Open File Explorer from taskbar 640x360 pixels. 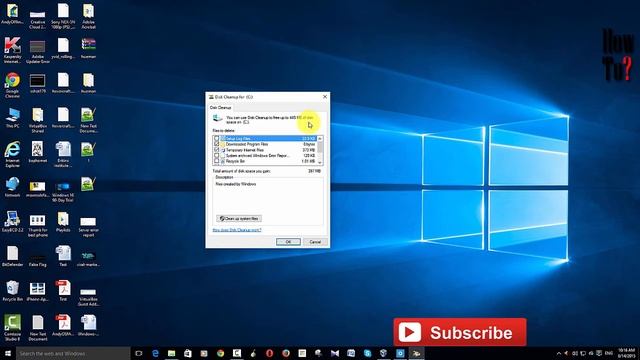coord(171,353)
